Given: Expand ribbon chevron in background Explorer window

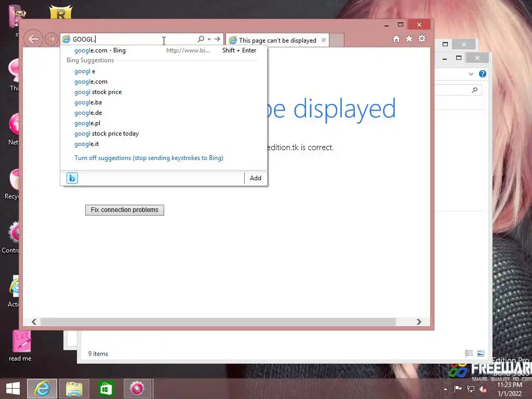Looking at the screenshot, I should (x=471, y=74).
